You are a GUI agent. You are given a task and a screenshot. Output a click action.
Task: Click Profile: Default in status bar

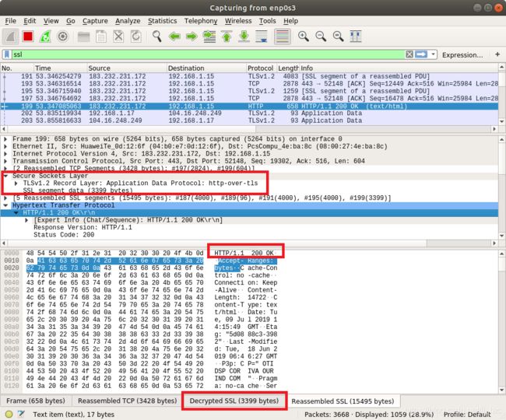(x=467, y=415)
